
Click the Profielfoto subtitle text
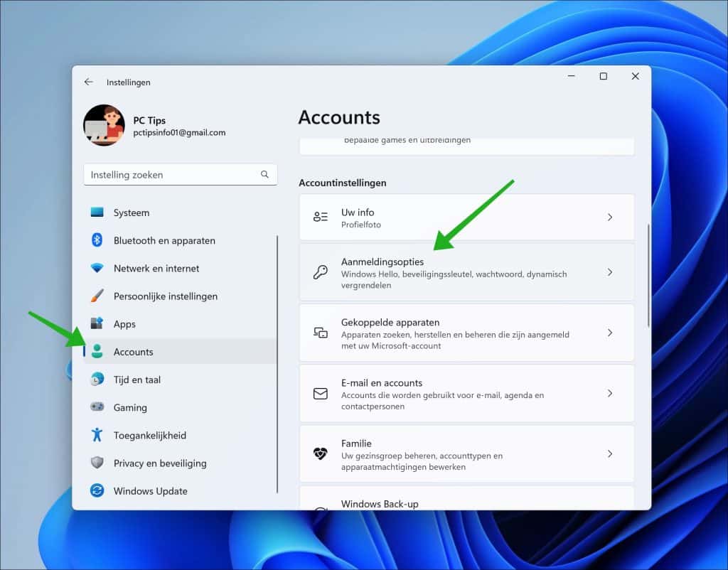360,225
